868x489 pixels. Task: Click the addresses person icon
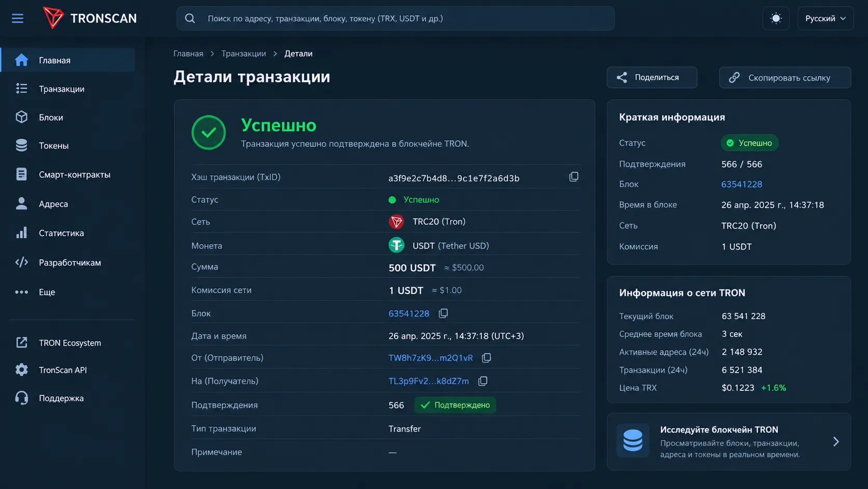21,204
